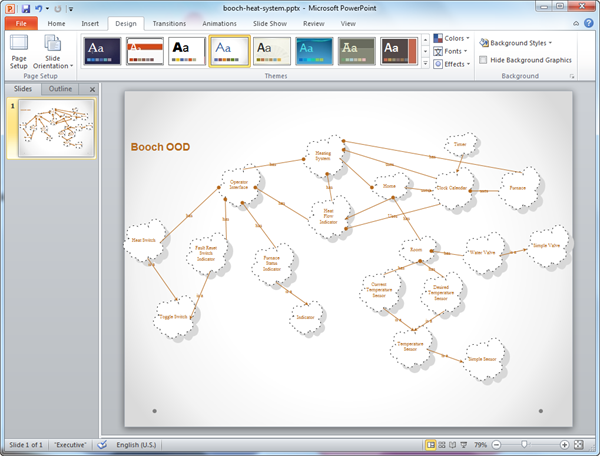The width and height of the screenshot is (600, 456).
Task: Click the zoom slider handle
Action: point(524,444)
